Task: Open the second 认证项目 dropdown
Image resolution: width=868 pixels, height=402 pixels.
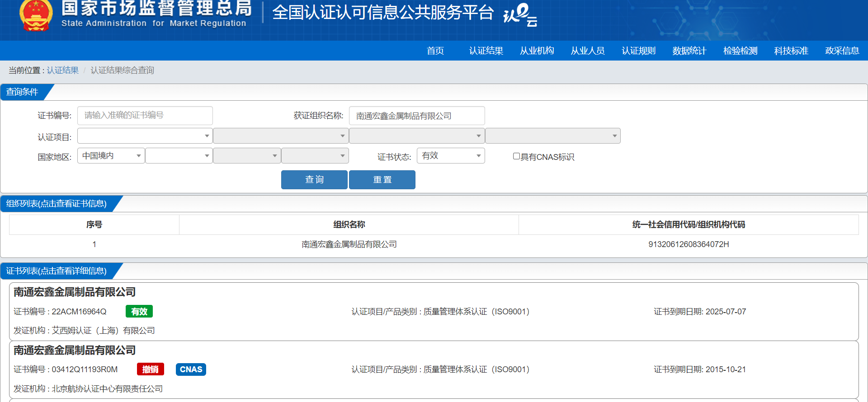Action: point(281,136)
